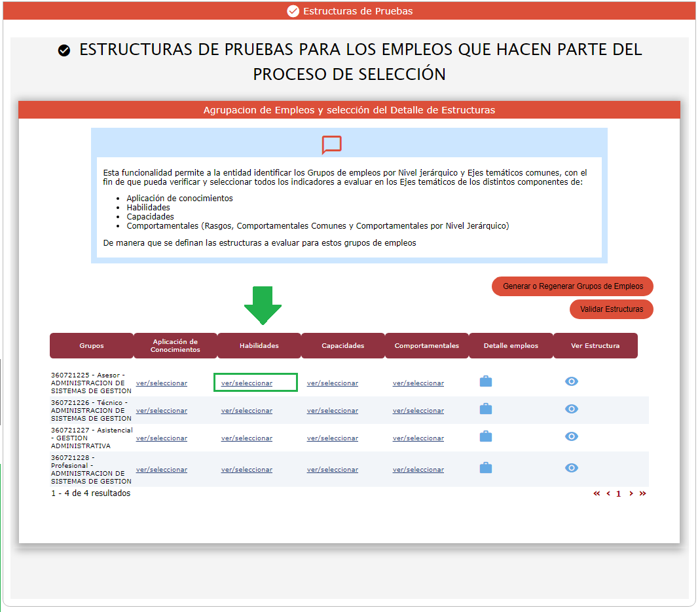The width and height of the screenshot is (700, 612).
Task: Click the Aplicación de Conocimientos column header
Action: pos(175,346)
